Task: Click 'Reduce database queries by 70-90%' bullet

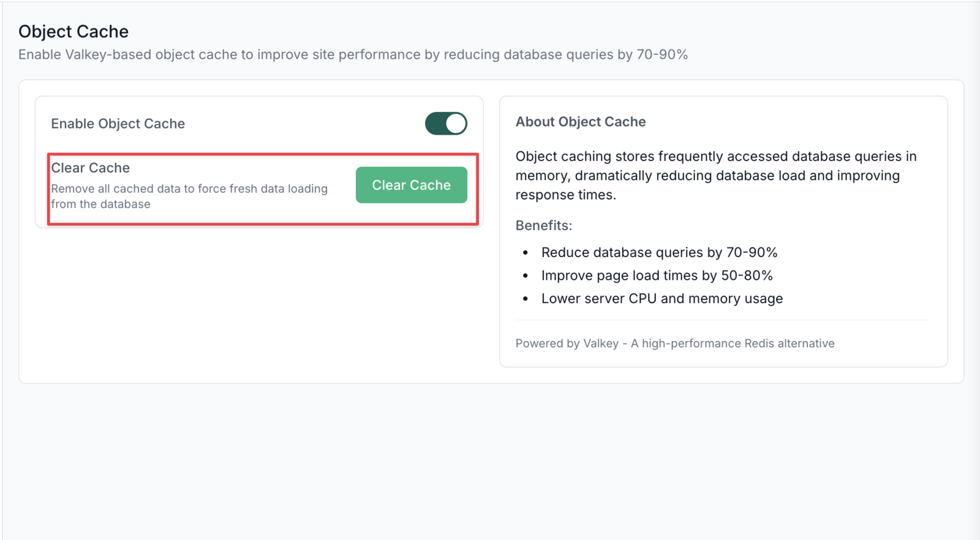Action: 659,252
